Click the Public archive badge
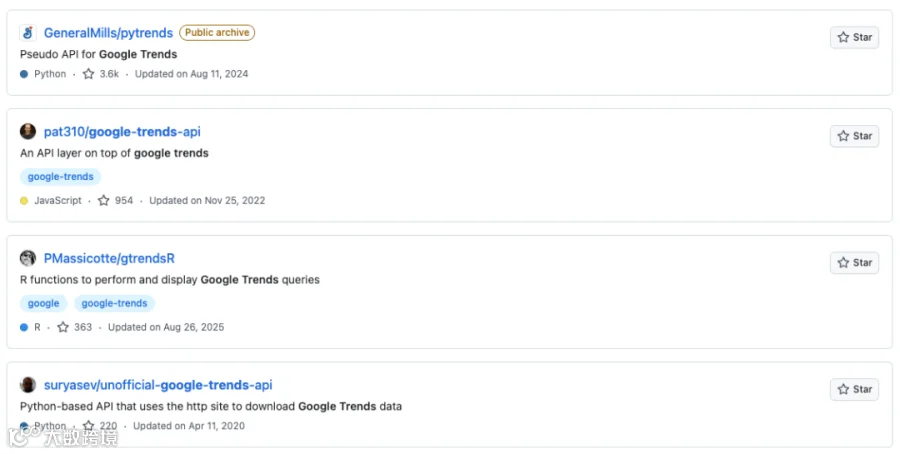Screen dimensions: 900x454 (217, 33)
